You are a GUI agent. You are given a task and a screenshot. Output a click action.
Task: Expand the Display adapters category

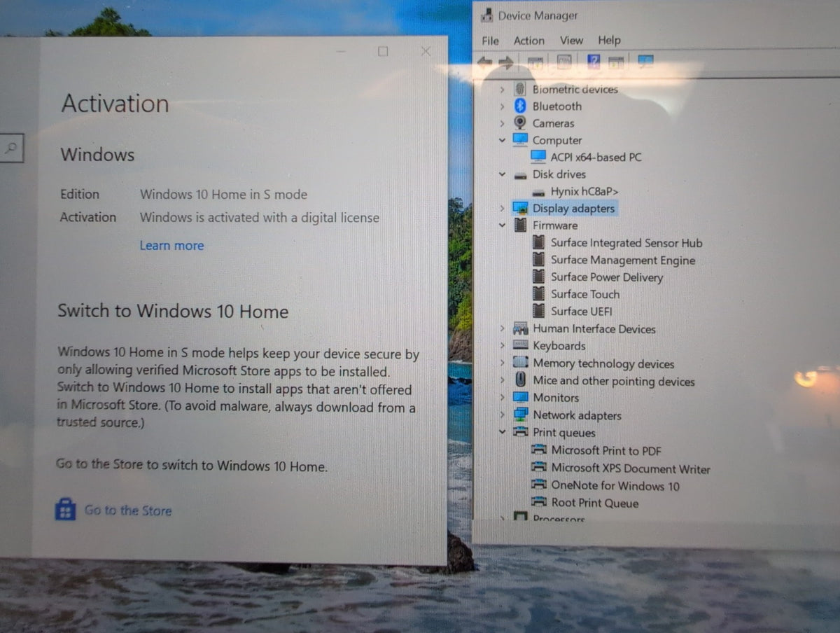coord(502,209)
